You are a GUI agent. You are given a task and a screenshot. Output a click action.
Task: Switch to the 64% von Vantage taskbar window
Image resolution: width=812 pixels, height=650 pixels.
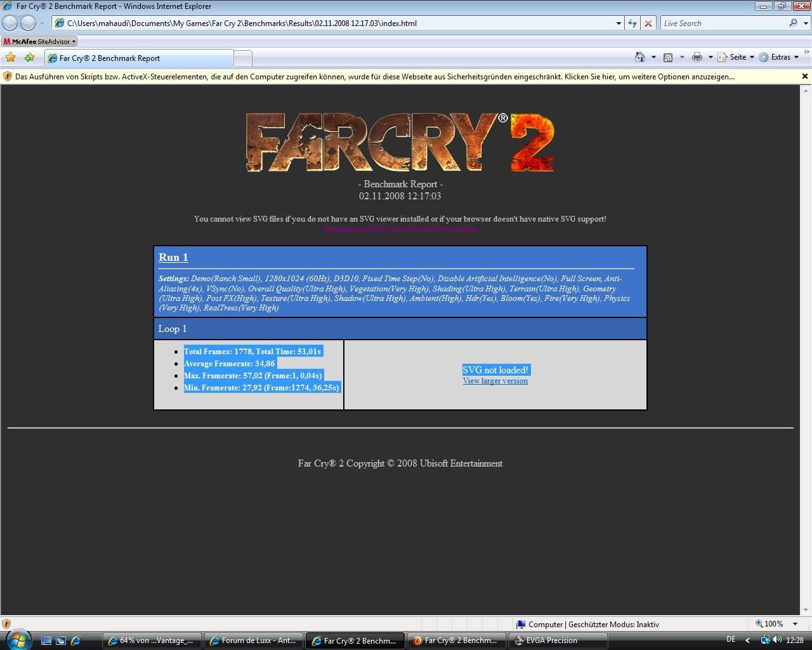coord(152,640)
